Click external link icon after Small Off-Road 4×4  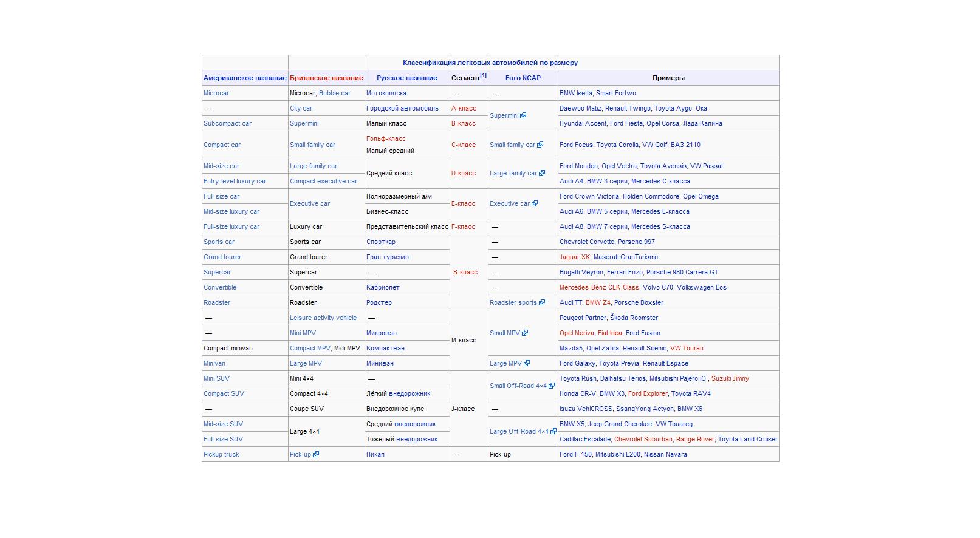(x=552, y=386)
